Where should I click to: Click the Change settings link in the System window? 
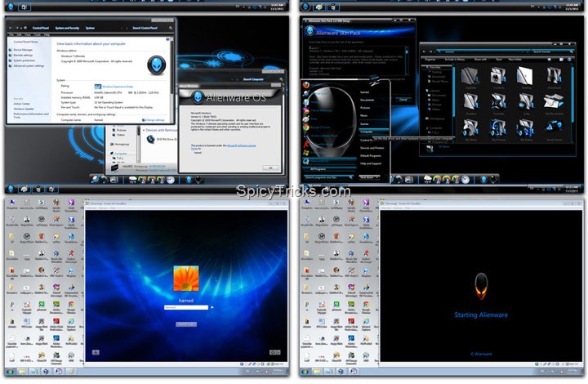(155, 120)
